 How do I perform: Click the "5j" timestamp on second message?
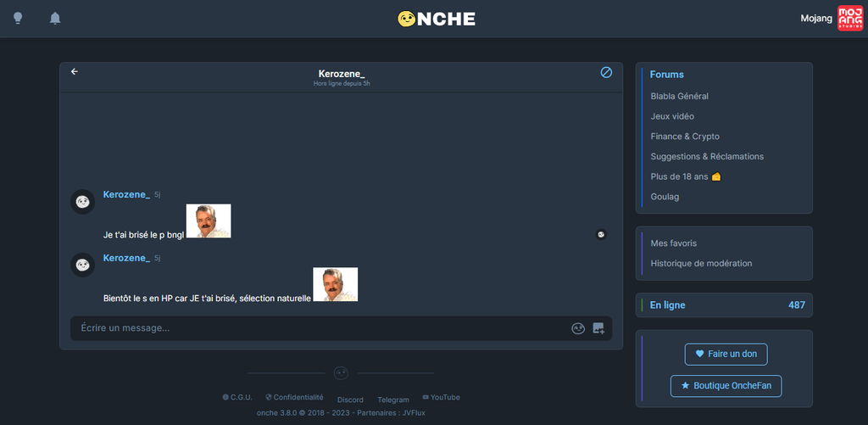coord(157,258)
